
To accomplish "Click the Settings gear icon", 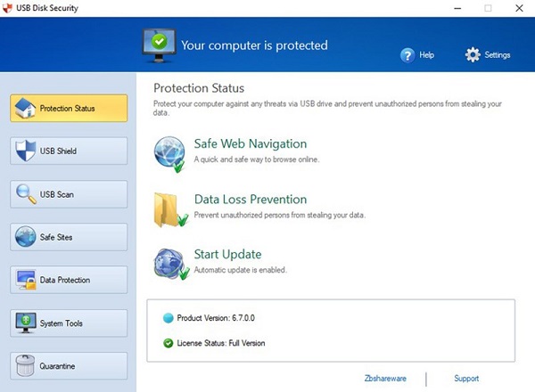I will 473,54.
